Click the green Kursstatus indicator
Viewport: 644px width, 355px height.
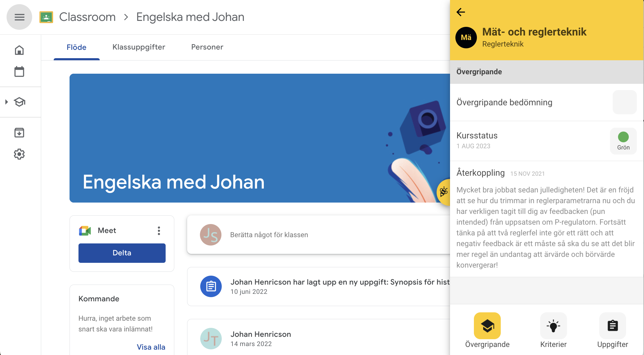click(x=623, y=137)
